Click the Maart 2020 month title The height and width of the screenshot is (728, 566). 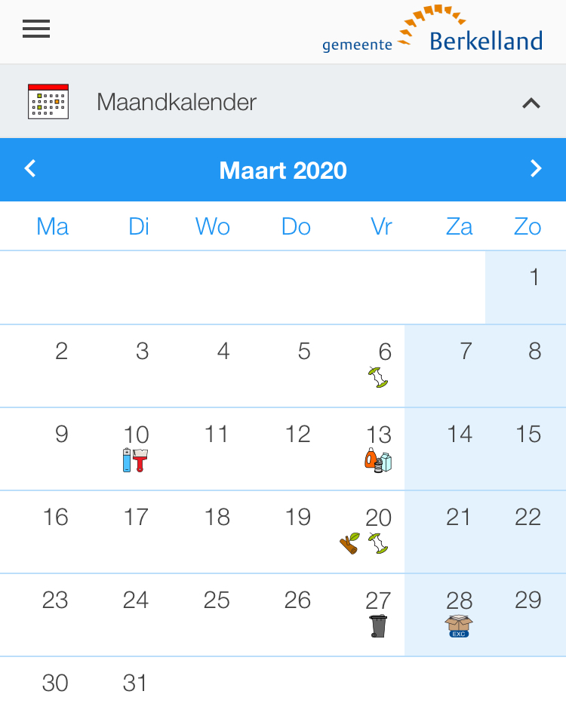click(283, 170)
